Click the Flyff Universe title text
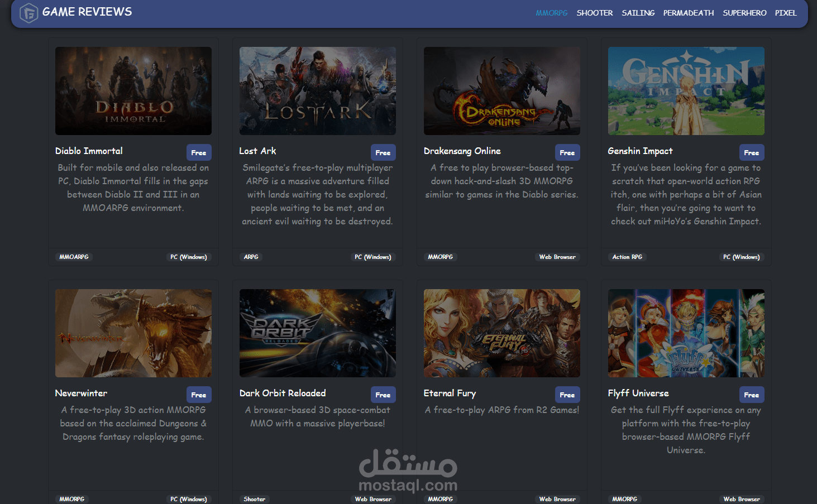 click(638, 393)
